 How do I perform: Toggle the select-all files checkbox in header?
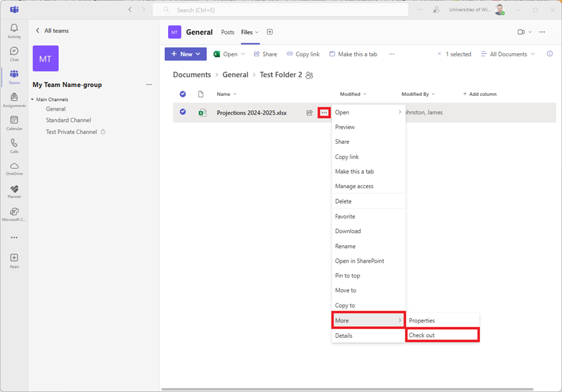(183, 94)
